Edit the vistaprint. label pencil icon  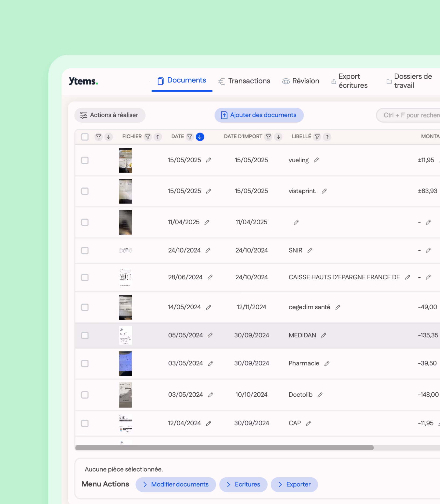[x=324, y=191]
